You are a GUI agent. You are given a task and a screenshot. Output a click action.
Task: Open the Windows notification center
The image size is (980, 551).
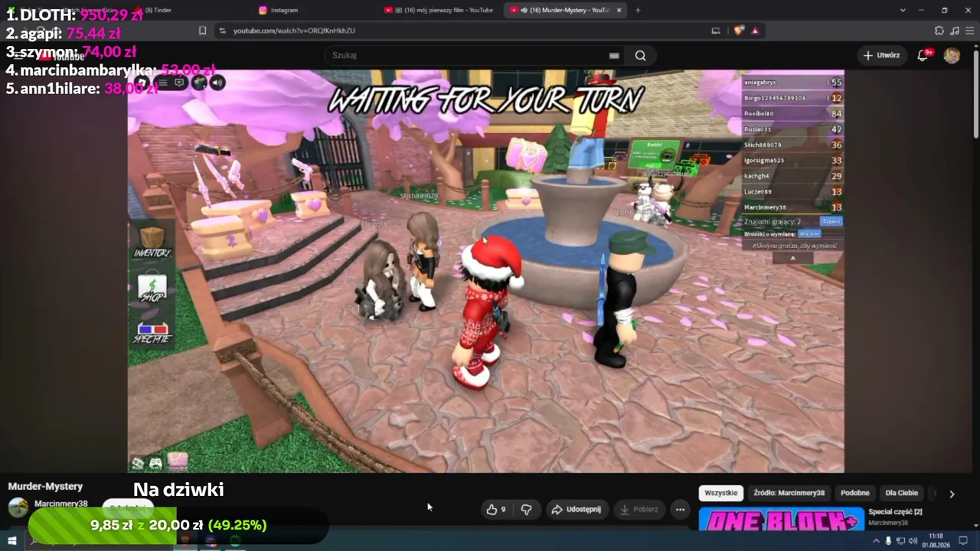(x=964, y=541)
